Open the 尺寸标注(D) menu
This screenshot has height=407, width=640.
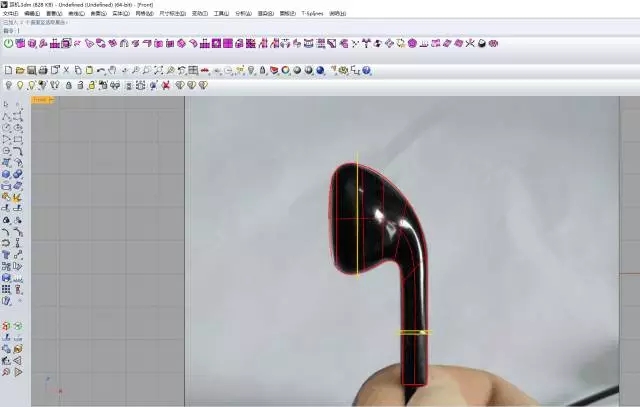point(173,13)
